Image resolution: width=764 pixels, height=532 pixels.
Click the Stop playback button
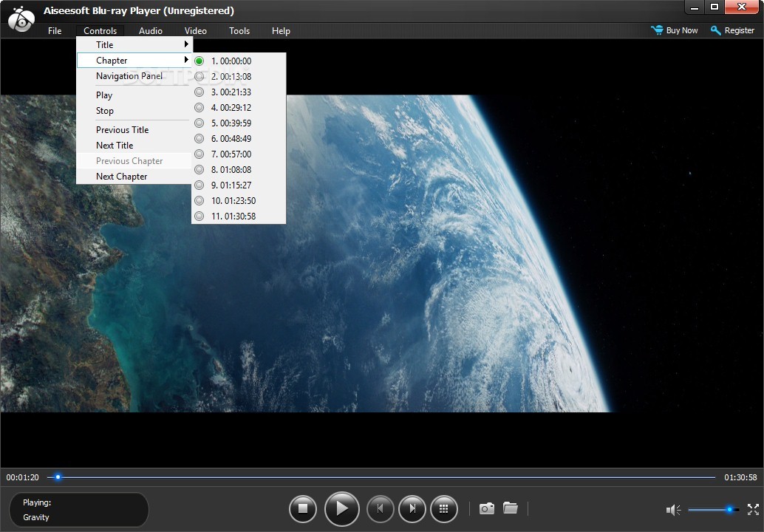(x=303, y=508)
